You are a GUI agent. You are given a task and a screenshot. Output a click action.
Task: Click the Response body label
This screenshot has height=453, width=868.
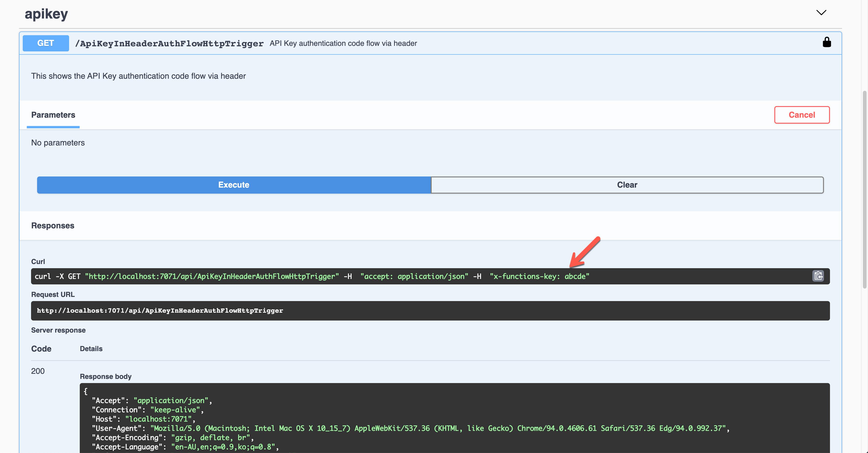click(x=105, y=377)
